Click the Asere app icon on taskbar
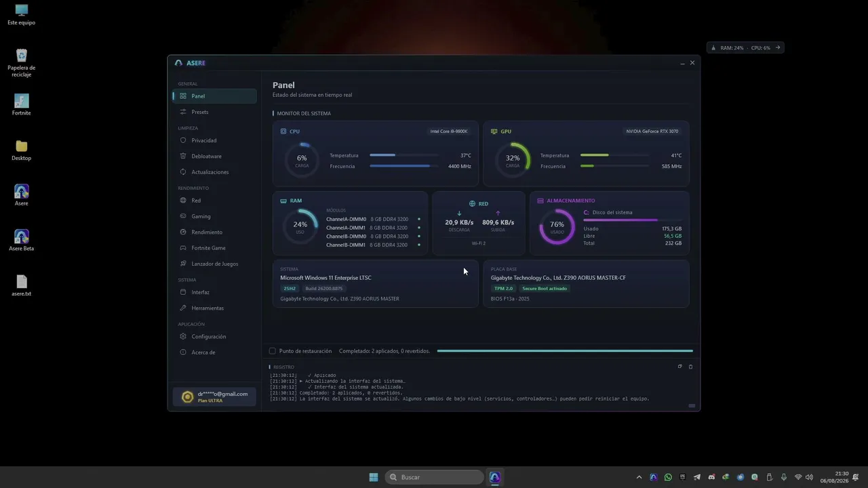This screenshot has width=868, height=488. [495, 477]
